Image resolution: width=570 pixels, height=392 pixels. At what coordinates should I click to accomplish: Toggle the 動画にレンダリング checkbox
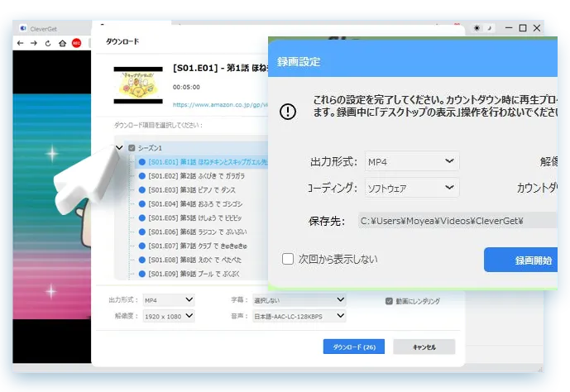[x=389, y=301]
